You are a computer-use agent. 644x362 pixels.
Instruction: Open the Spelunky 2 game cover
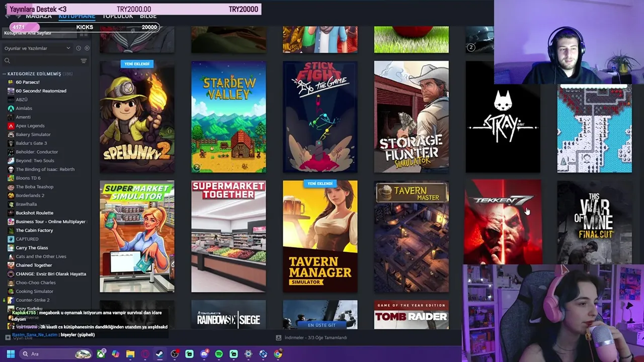click(137, 117)
